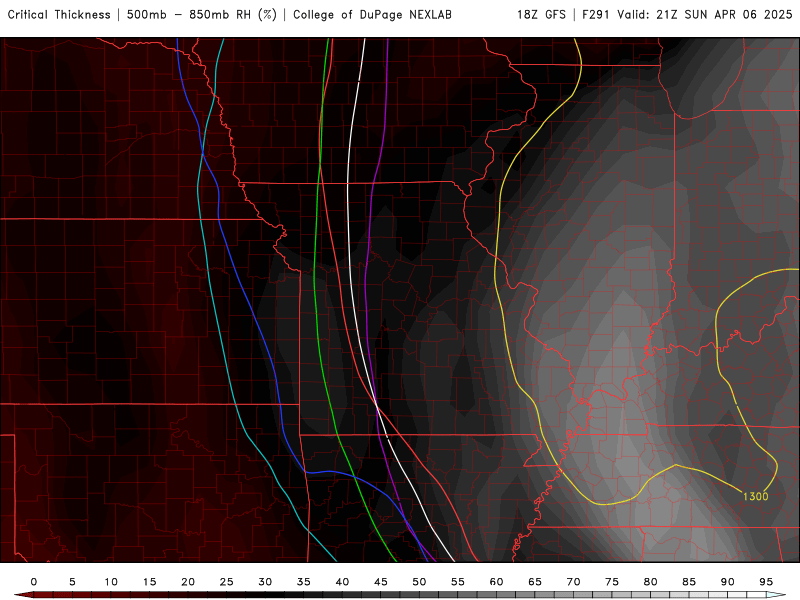Click the yellow "1300" contour label
The height and width of the screenshot is (600, 800).
755,496
